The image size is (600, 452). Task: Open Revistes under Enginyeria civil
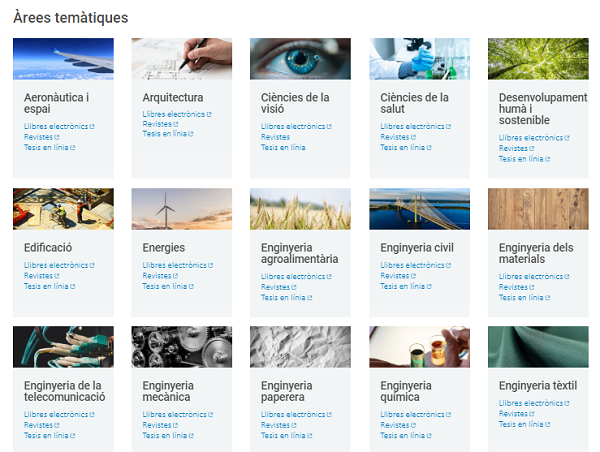(x=398, y=276)
